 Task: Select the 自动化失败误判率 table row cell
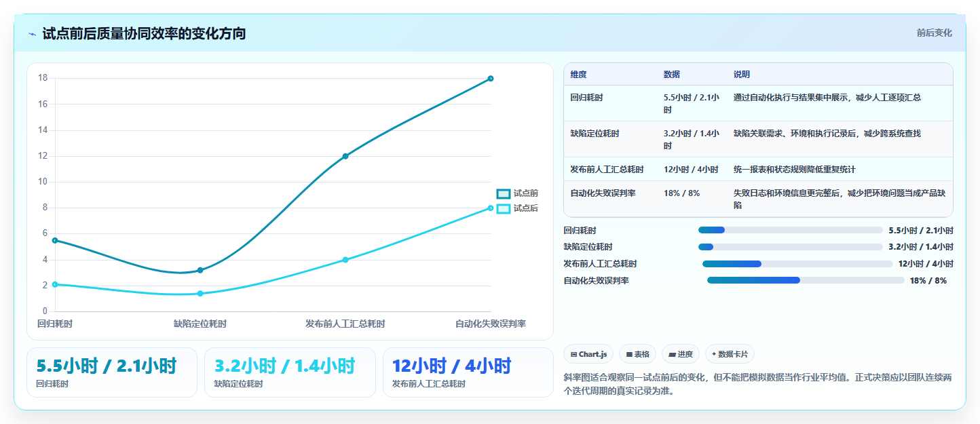610,199
